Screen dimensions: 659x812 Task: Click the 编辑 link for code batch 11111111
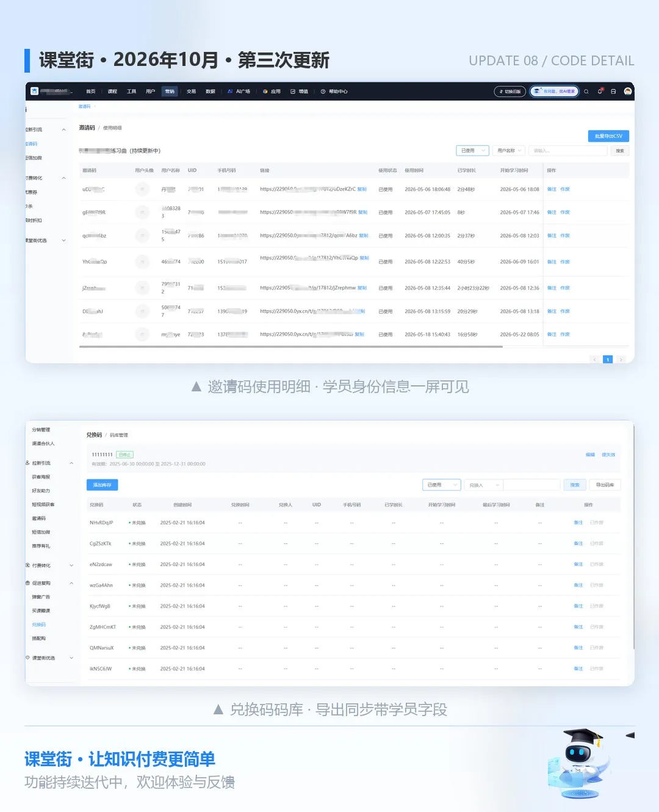click(590, 455)
